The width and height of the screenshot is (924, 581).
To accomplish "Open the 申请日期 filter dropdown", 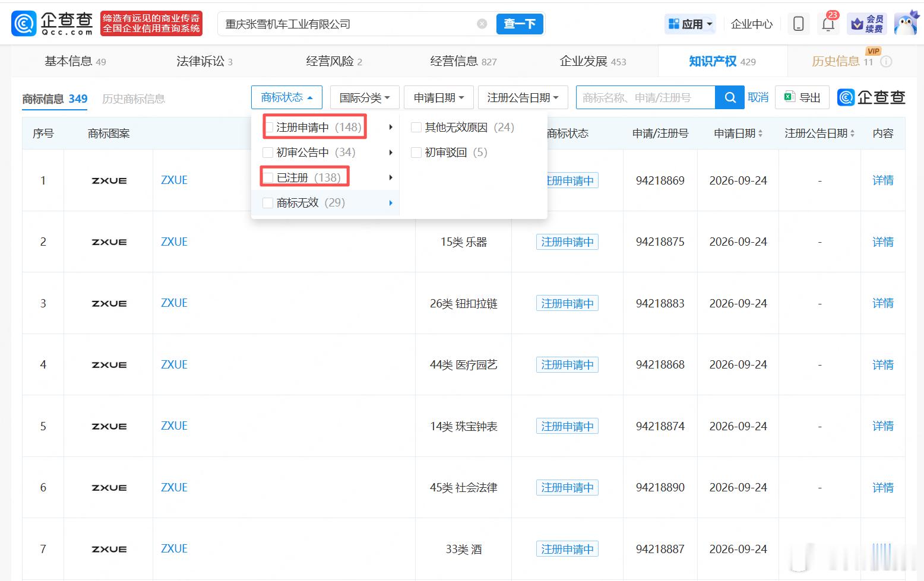I will click(x=439, y=97).
